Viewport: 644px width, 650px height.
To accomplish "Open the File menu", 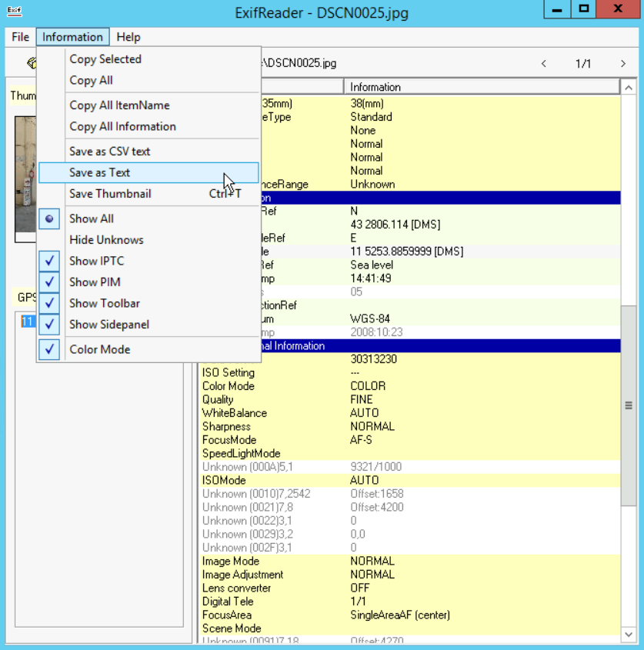I will pyautogui.click(x=21, y=37).
